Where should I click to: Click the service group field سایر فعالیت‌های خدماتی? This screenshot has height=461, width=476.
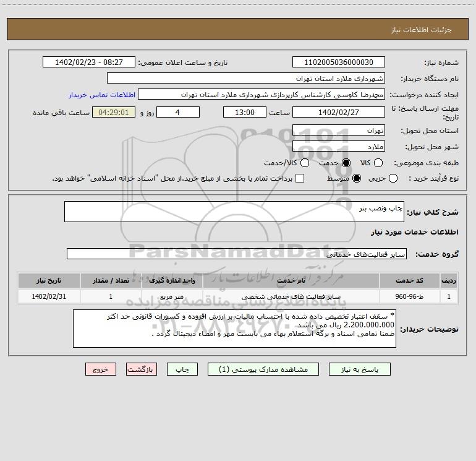tap(237, 254)
